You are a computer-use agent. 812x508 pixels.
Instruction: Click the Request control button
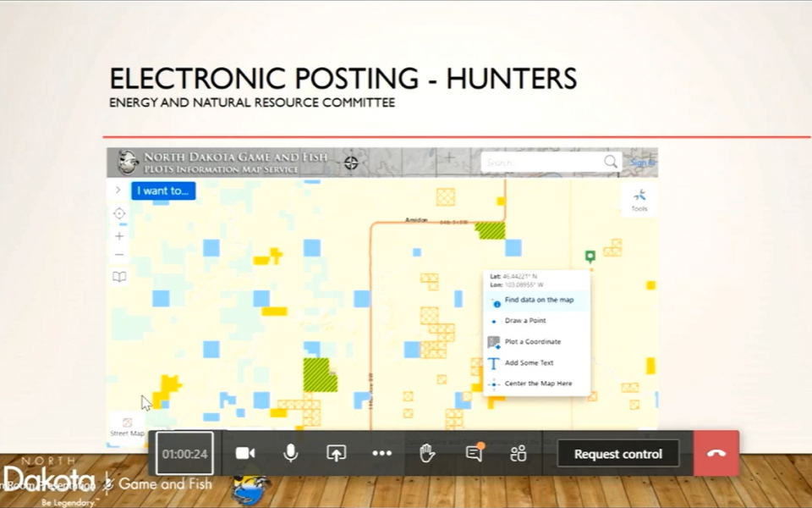617,454
